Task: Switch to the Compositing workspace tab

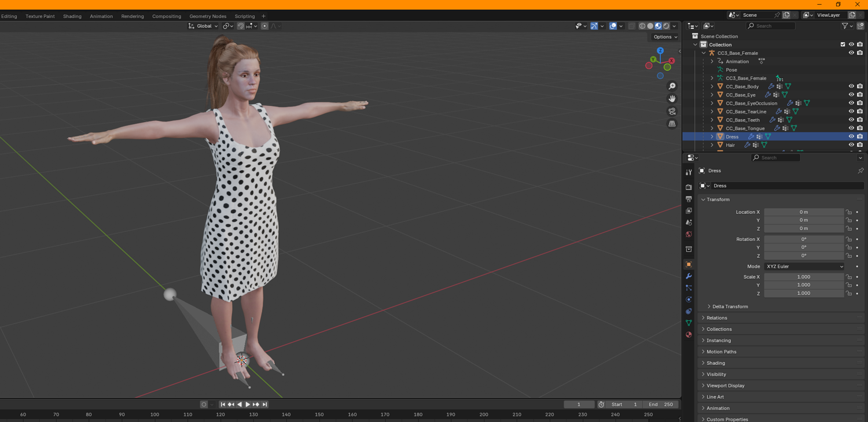Action: tap(167, 16)
